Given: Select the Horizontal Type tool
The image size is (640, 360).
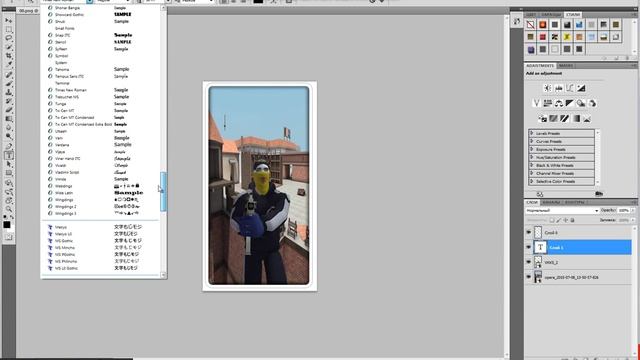Looking at the screenshot, I should point(9,155).
